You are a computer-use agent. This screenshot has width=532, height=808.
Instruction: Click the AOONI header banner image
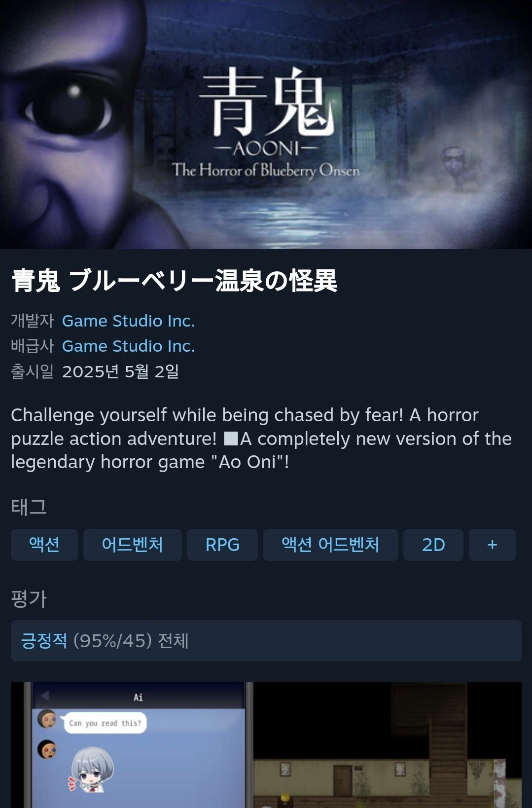[266, 124]
